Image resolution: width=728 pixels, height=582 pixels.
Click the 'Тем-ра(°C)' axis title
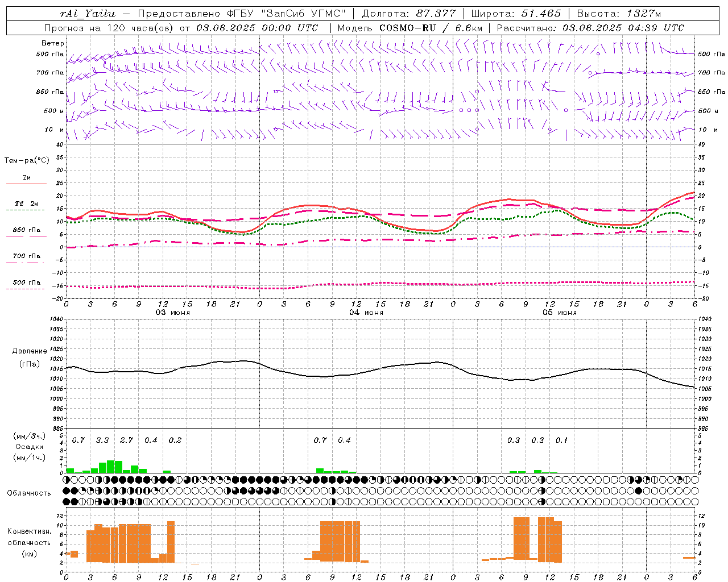coord(27,161)
